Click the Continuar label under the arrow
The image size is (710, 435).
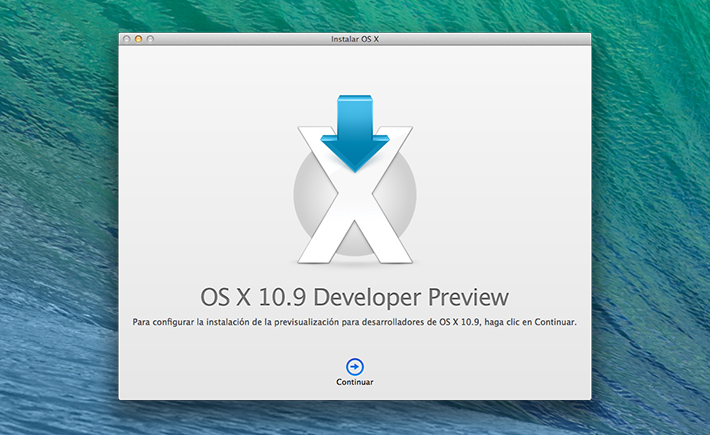coord(355,382)
